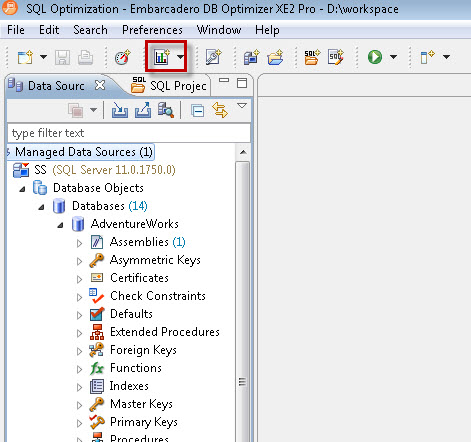Click the Print toolbar icon
Image resolution: width=471 pixels, height=442 pixels.
pyautogui.click(x=85, y=57)
